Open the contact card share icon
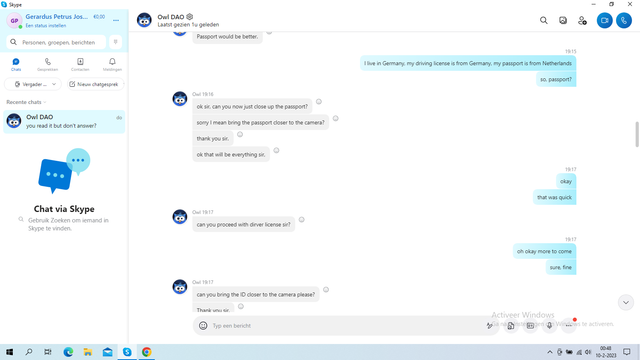This screenshot has height=360, width=640. click(x=530, y=325)
